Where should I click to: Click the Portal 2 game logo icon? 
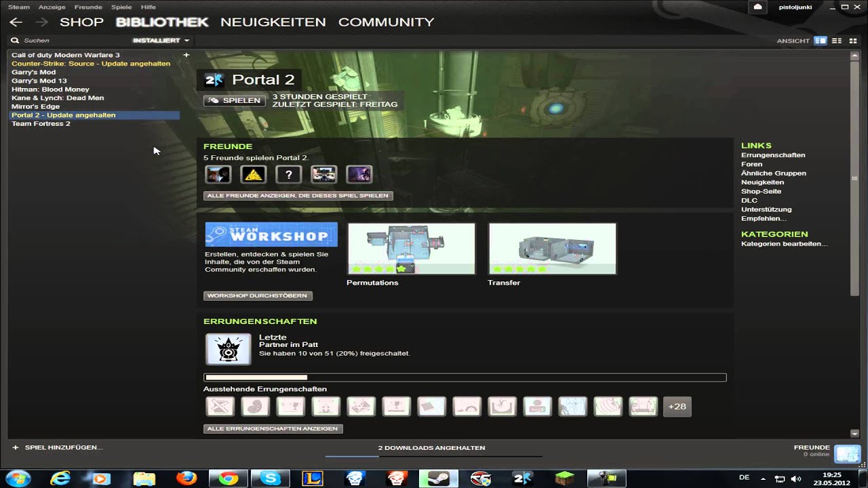pos(214,80)
